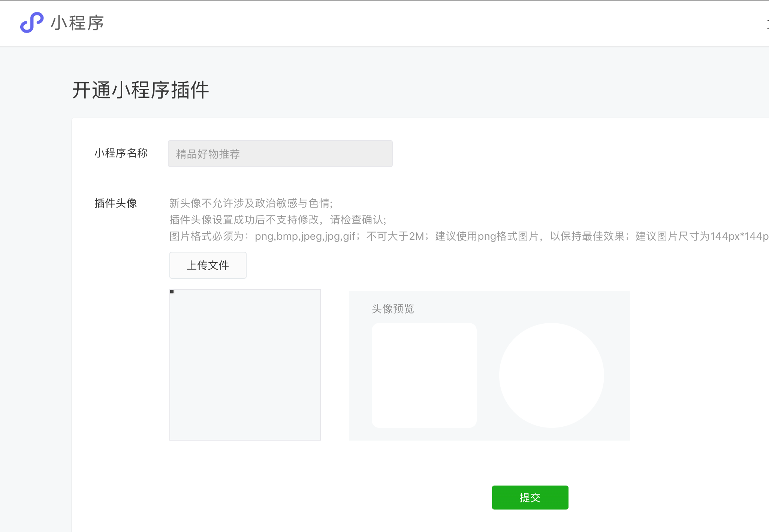This screenshot has width=769, height=532.
Task: Click the 小程序 header title text
Action: [77, 23]
